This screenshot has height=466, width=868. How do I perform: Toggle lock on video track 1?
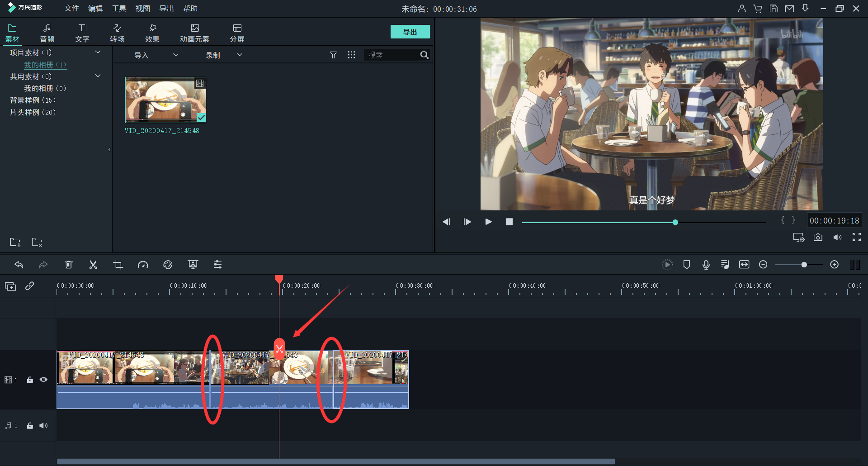pos(30,380)
